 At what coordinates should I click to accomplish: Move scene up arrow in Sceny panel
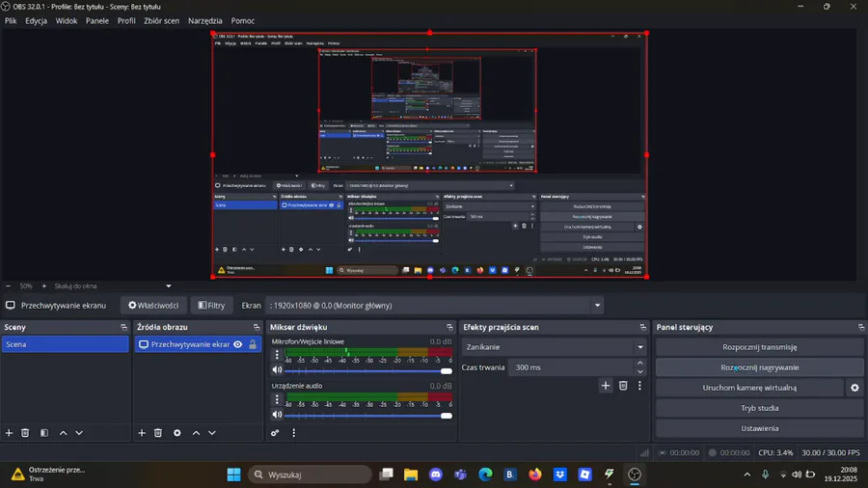coord(63,433)
